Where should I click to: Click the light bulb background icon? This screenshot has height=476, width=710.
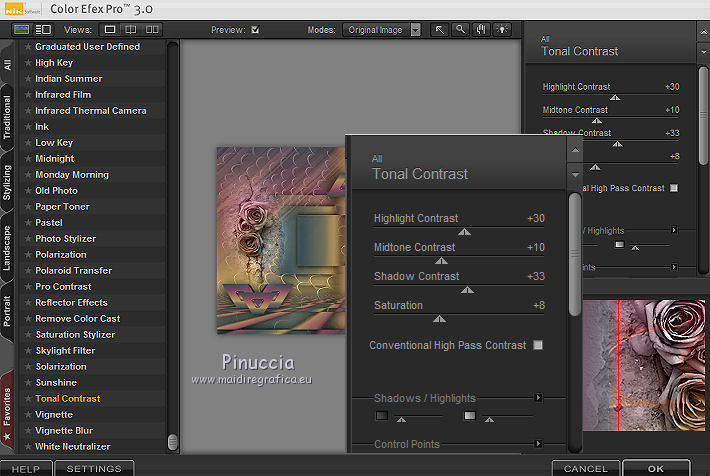tap(502, 30)
